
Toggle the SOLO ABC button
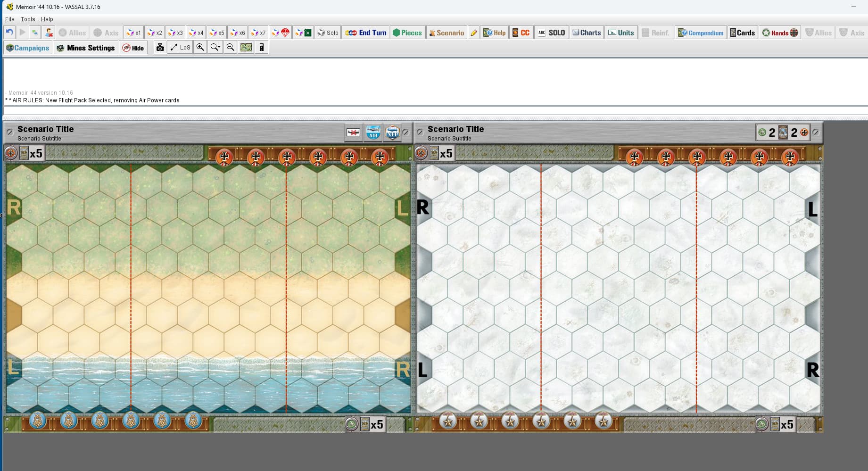click(552, 33)
